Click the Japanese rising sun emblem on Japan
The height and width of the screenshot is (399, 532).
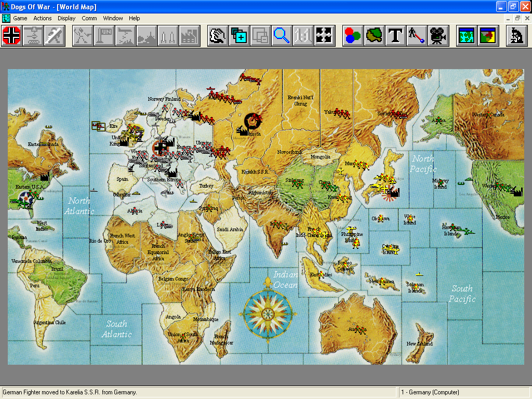click(389, 194)
